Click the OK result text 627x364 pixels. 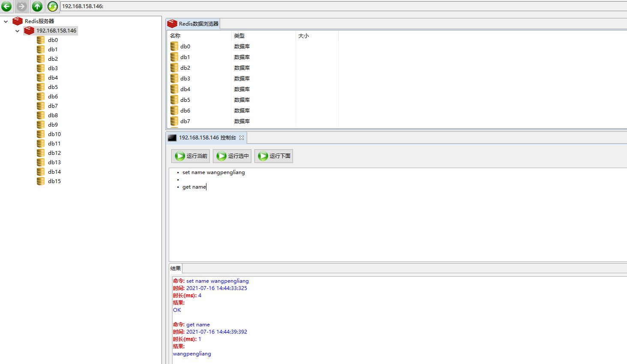[x=177, y=310]
